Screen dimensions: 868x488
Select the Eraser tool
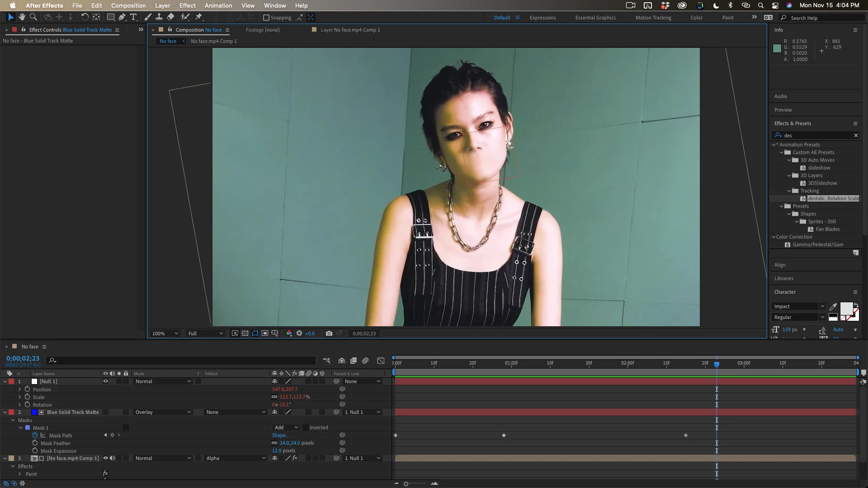point(170,17)
